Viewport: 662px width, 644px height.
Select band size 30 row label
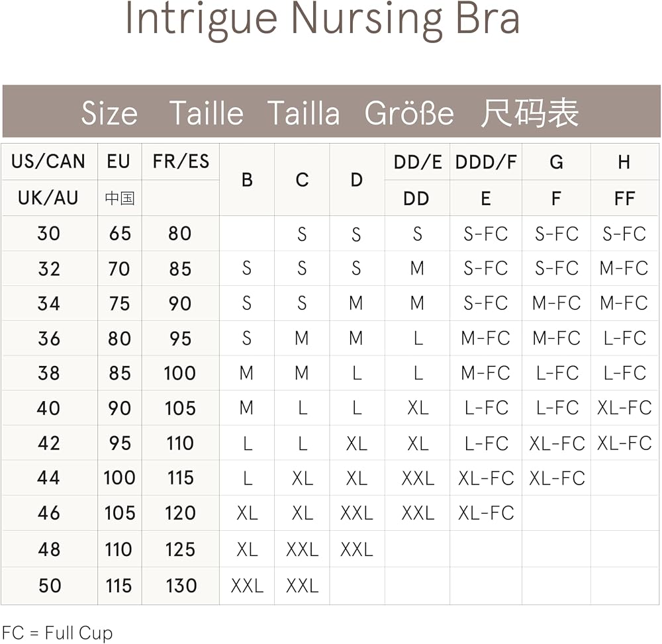(x=49, y=234)
